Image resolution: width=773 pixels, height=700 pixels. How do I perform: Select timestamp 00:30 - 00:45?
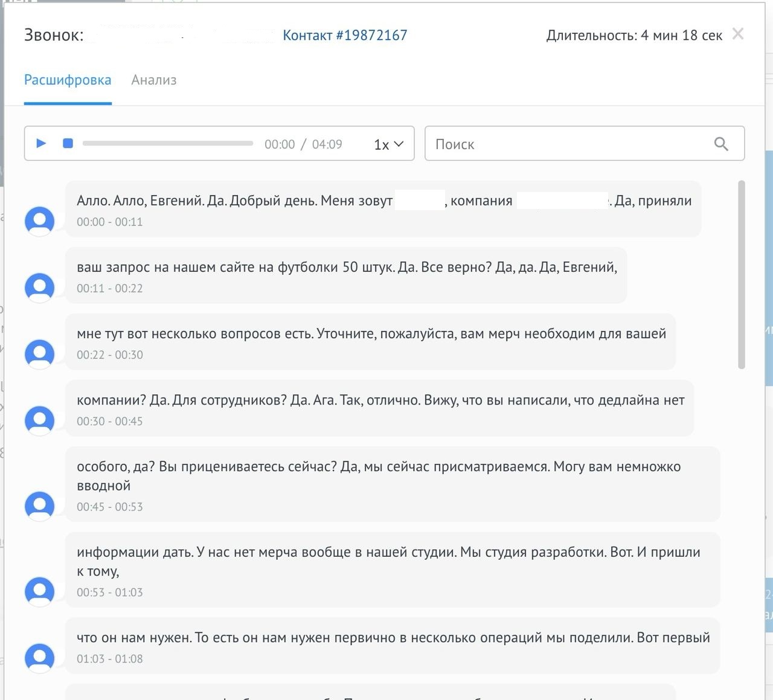pos(110,421)
